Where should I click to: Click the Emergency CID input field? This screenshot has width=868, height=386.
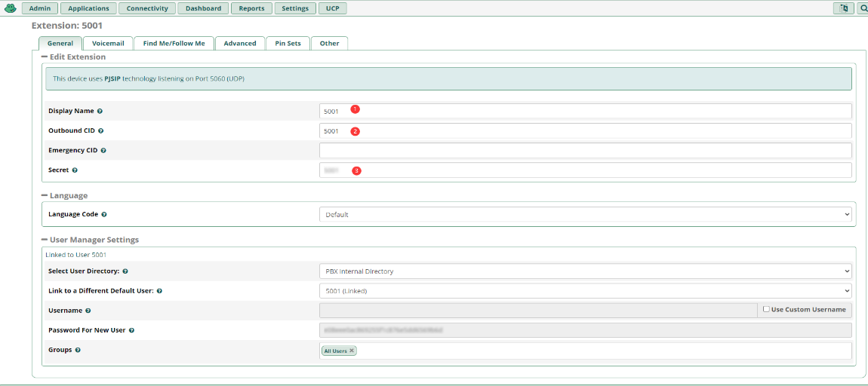coord(585,151)
